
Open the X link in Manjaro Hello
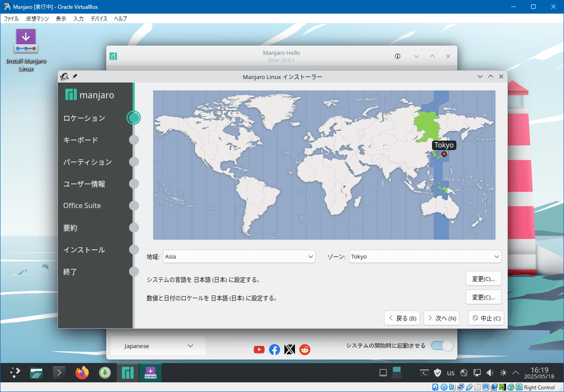pos(289,349)
